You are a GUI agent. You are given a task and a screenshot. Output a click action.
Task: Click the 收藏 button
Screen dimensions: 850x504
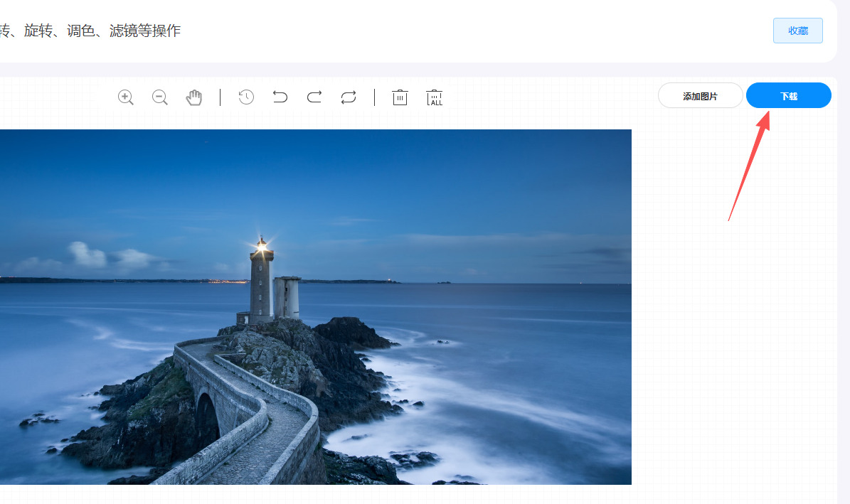tap(798, 31)
